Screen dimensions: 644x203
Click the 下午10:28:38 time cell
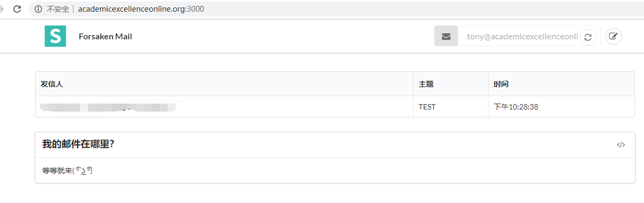tap(516, 107)
